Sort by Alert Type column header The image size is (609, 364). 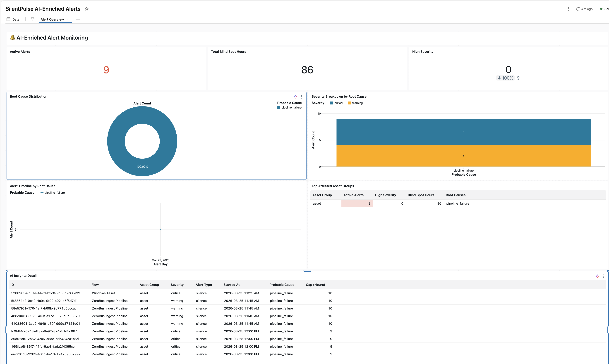click(x=204, y=285)
